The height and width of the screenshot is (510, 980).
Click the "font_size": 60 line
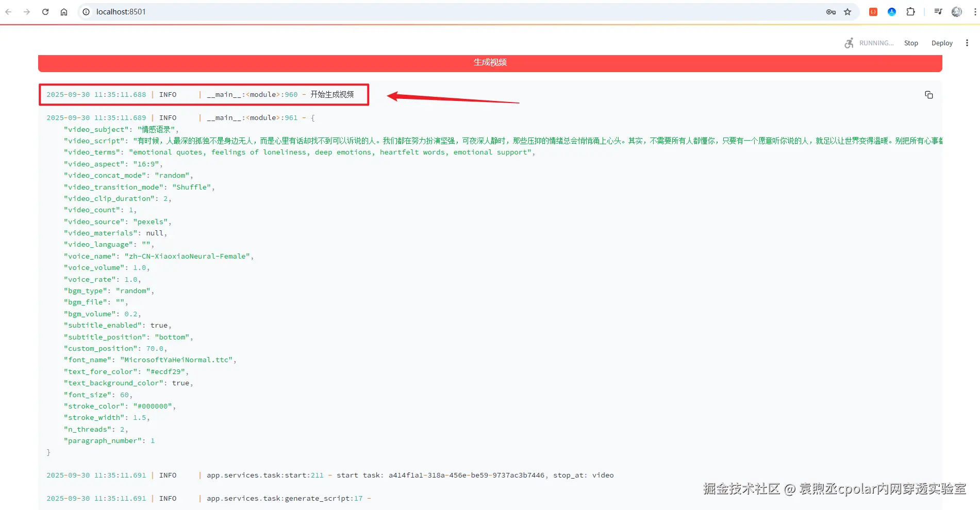point(98,395)
